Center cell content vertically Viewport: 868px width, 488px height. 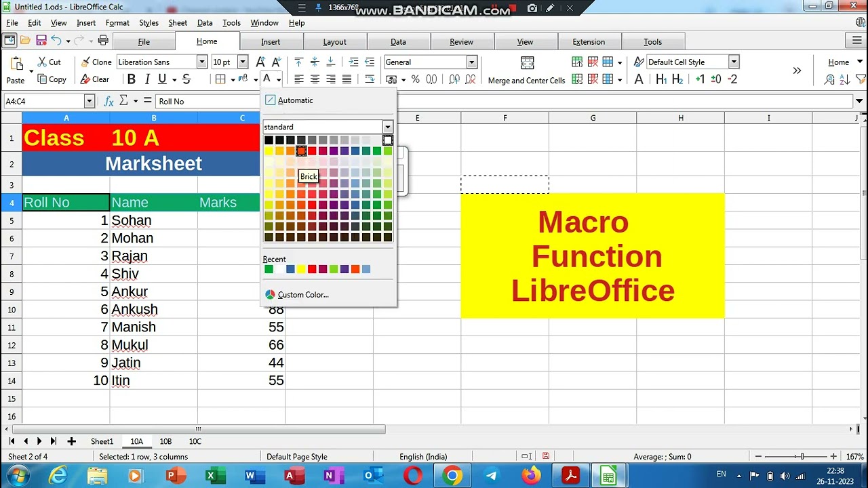point(315,62)
